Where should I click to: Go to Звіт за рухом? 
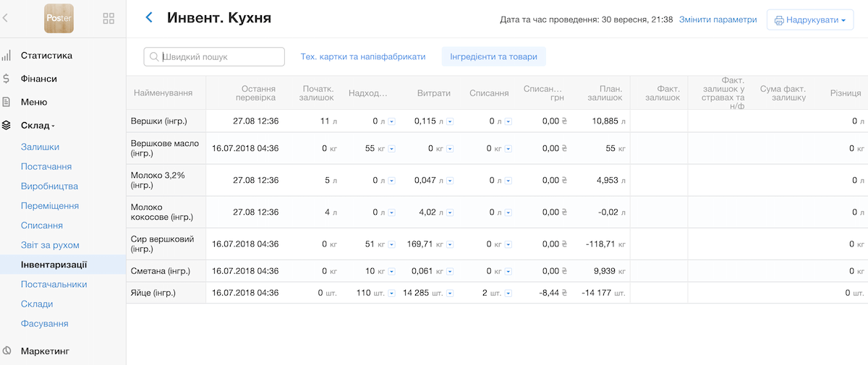tap(50, 245)
